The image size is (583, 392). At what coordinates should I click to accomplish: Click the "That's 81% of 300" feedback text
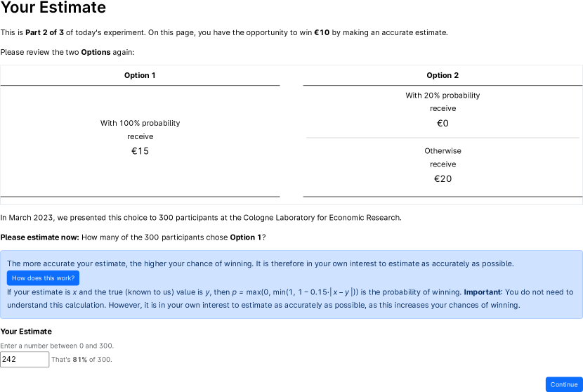(x=81, y=360)
